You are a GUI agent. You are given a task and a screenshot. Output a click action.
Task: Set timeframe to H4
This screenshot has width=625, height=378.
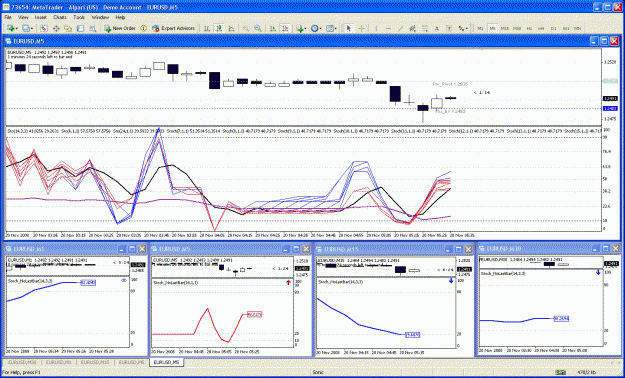coord(541,28)
